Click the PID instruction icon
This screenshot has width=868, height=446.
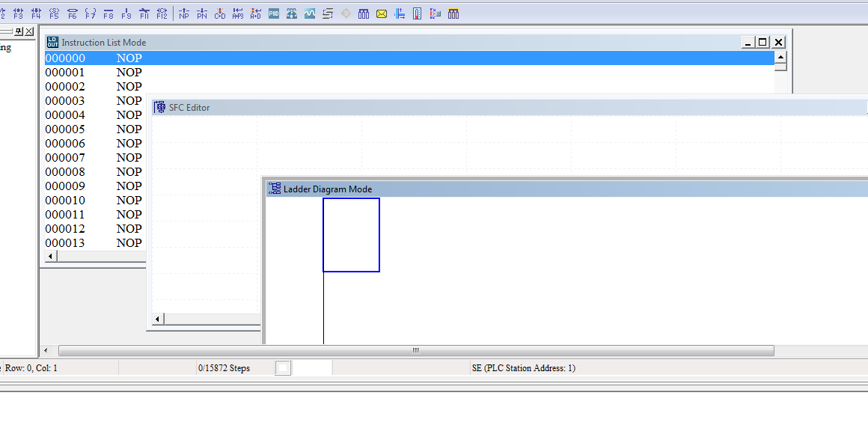point(274,13)
